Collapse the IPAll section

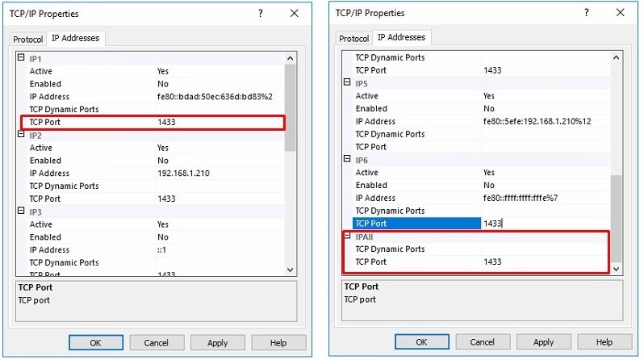[x=347, y=237]
